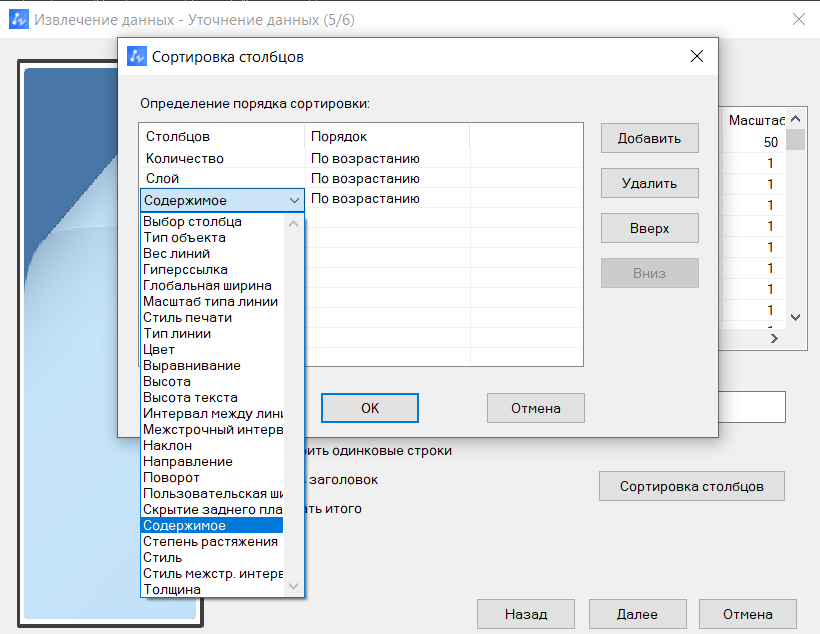Image resolution: width=820 pixels, height=634 pixels.
Task: Open the По возрастанию order cell for Слой
Action: click(x=365, y=178)
